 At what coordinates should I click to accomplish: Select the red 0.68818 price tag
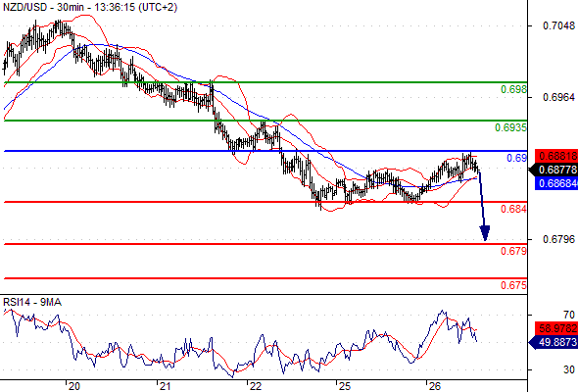pyautogui.click(x=556, y=156)
